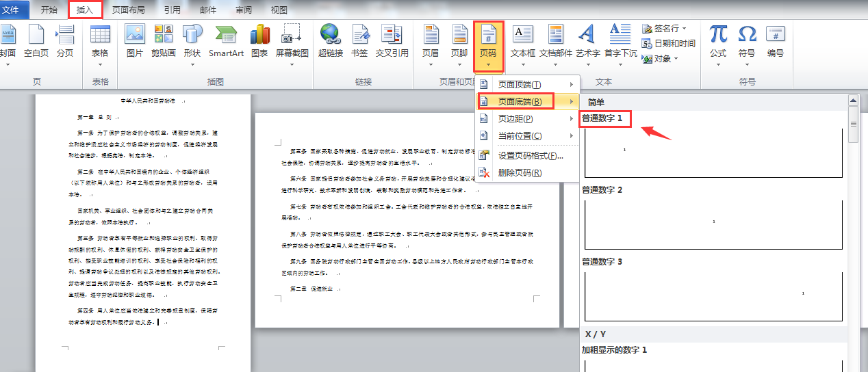
Task: Open the 屏幕截图 screenshot tool
Action: pyautogui.click(x=292, y=45)
